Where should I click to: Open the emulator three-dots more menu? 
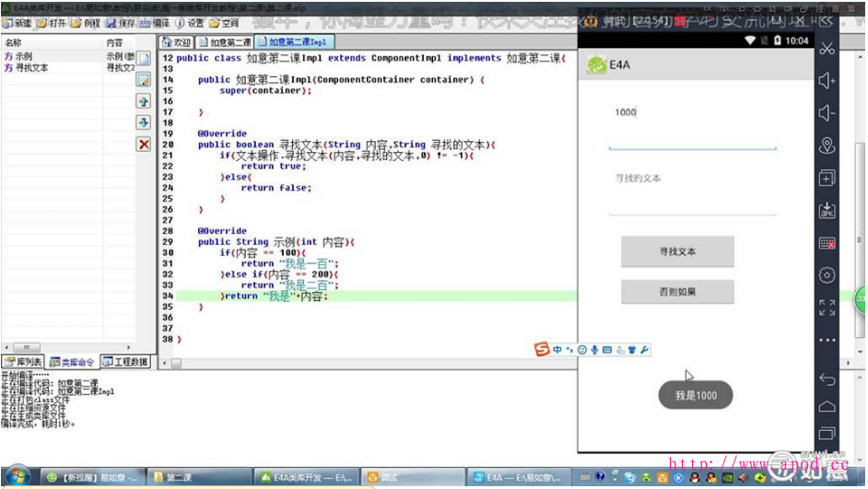[x=827, y=340]
